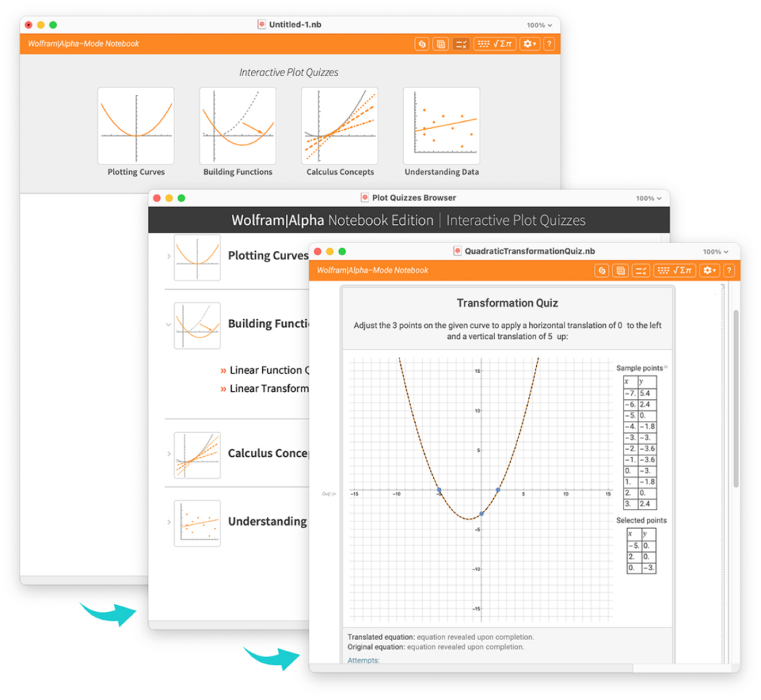Open the Calculus Concepts thumbnail in Untitled-1.nb

click(340, 125)
